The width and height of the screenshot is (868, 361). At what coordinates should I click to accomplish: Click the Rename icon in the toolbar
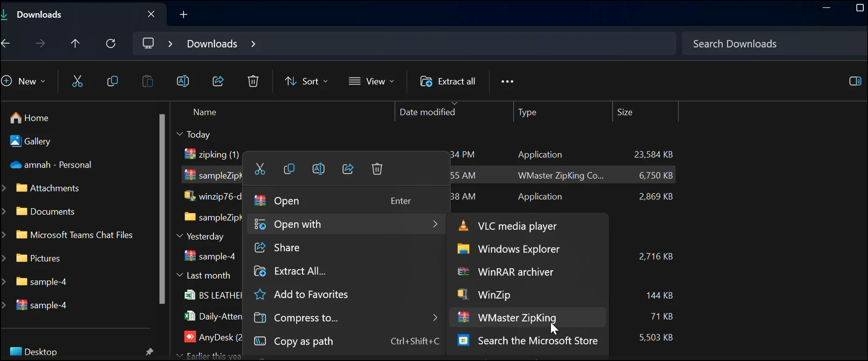[x=183, y=82]
